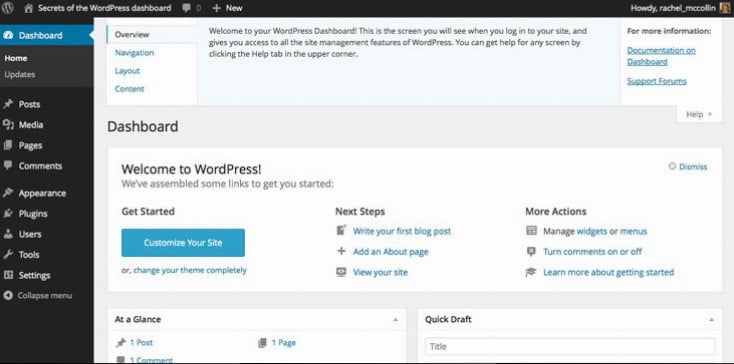Click the Tools wrench icon
The image size is (734, 364).
[8, 255]
